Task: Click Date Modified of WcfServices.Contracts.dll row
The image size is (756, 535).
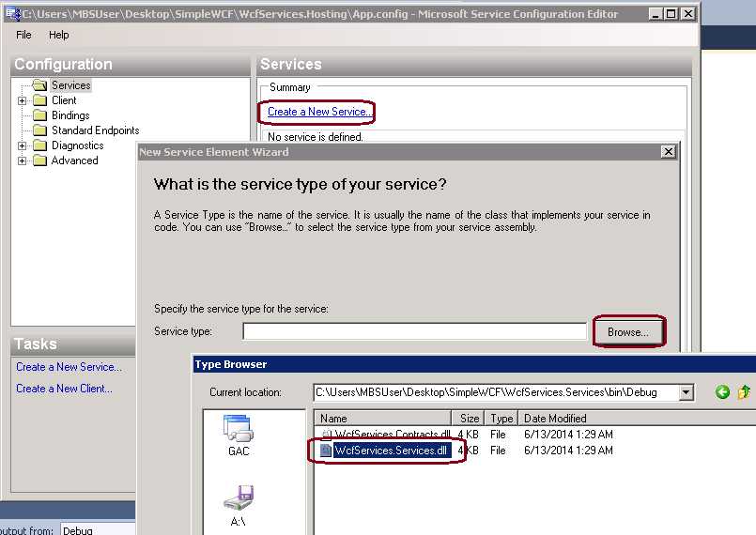Action: point(568,435)
